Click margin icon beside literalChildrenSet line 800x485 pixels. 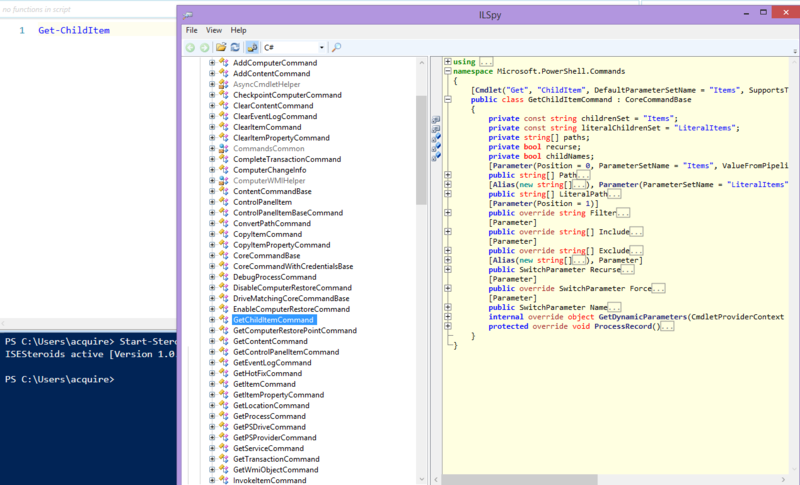[436, 129]
